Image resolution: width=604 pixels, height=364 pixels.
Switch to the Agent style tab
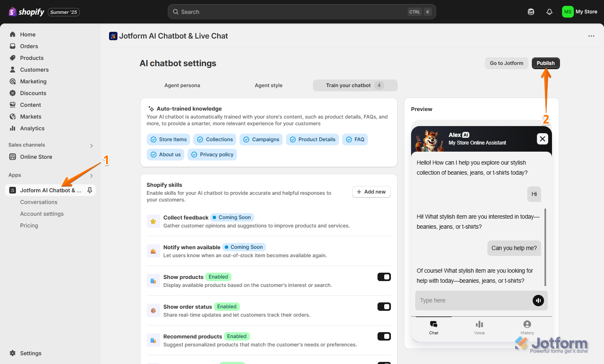pyautogui.click(x=268, y=85)
